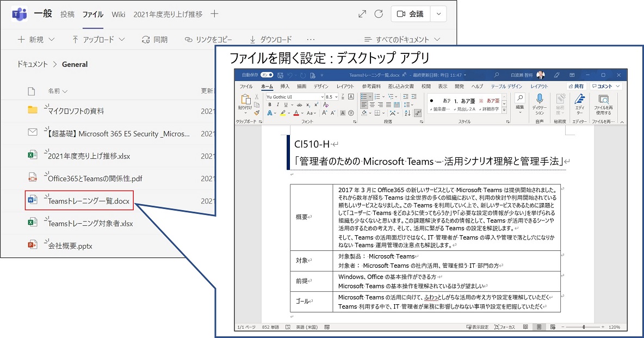Click the Decrease Font Size icon
The image size is (644, 338).
coord(333,113)
